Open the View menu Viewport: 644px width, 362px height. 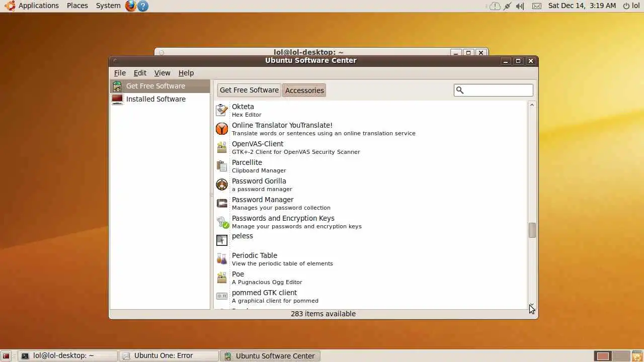tap(162, 73)
